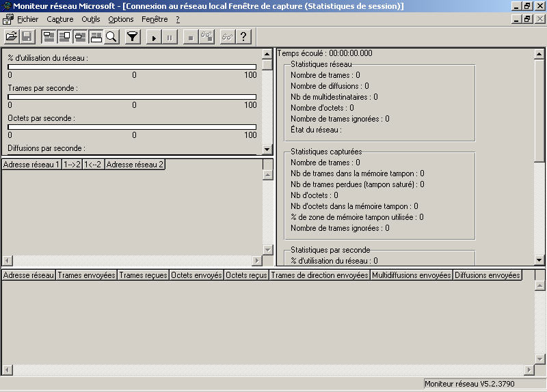Toggle the gauge pane layout icon
Screen dimensions: 547x392
(x=49, y=37)
